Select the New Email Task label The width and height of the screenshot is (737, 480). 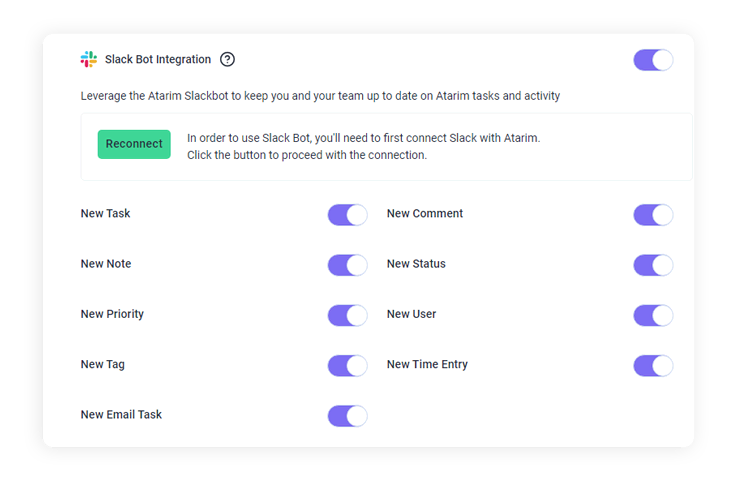[x=121, y=414]
